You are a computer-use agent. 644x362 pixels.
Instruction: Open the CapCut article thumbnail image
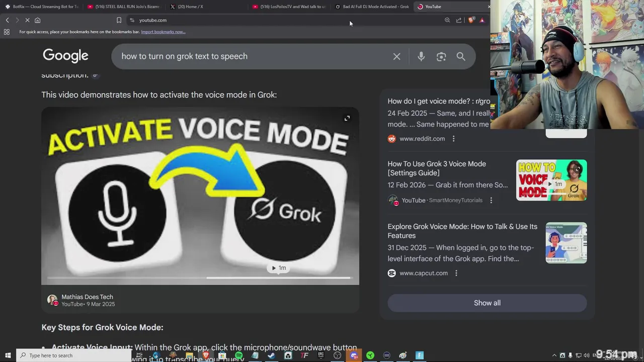point(566,243)
